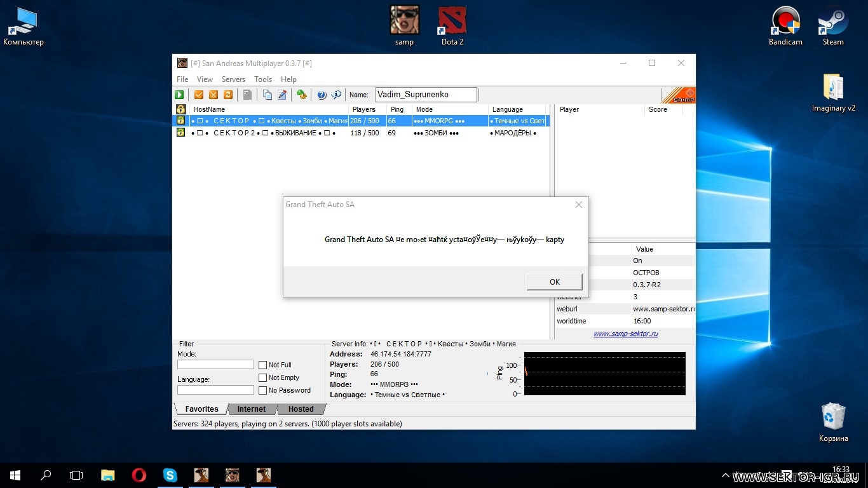
Task: Enable the No Password filter checkbox
Action: click(263, 391)
